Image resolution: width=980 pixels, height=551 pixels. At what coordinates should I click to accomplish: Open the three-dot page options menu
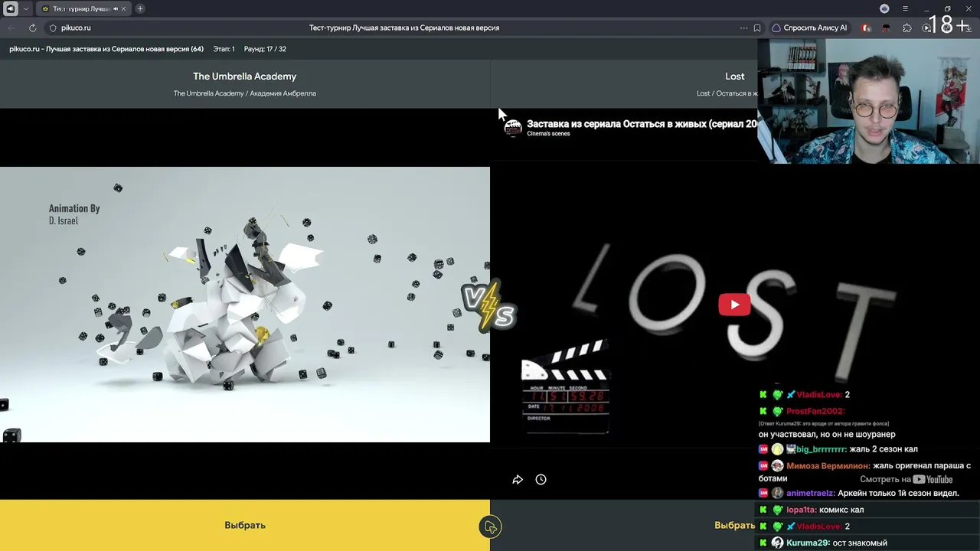point(743,28)
